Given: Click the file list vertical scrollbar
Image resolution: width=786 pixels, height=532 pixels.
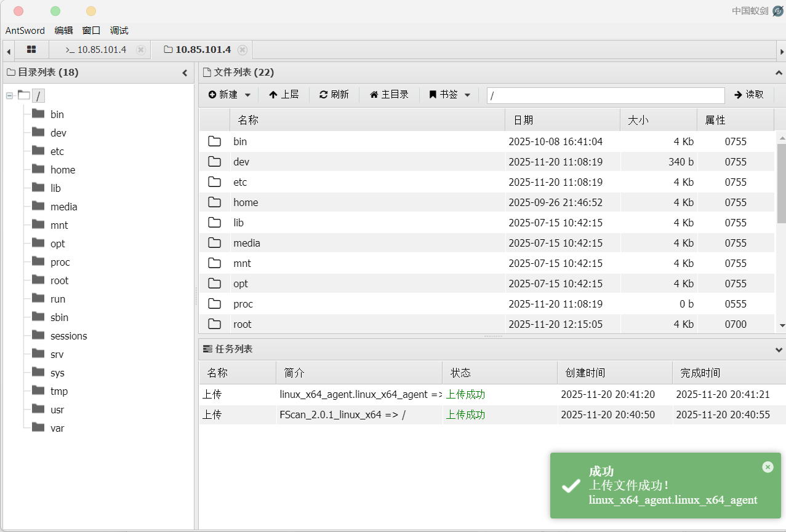Looking at the screenshot, I should (782, 183).
